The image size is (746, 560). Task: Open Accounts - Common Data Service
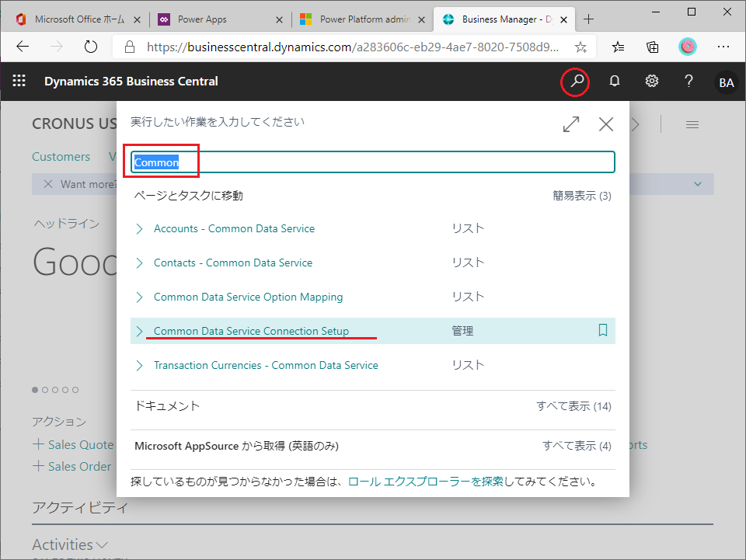coord(234,228)
